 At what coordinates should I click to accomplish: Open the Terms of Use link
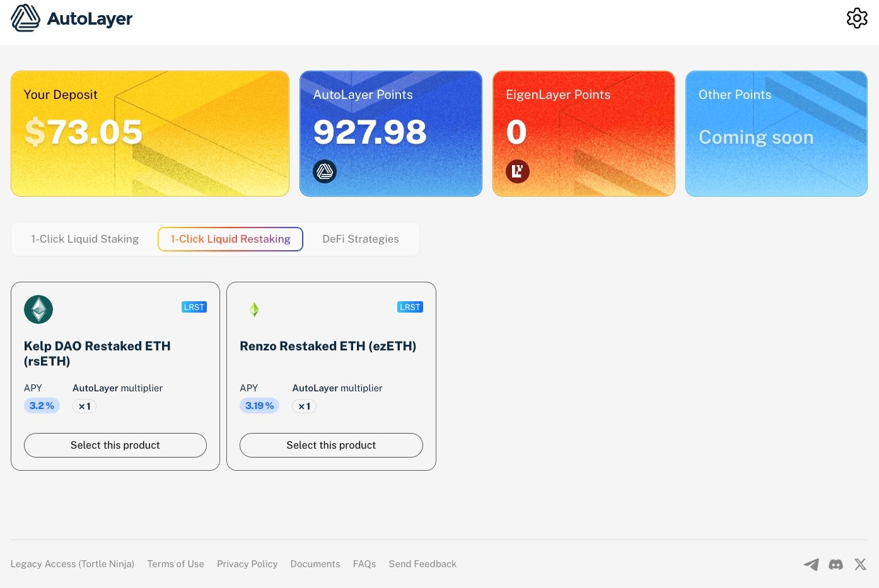(x=176, y=564)
